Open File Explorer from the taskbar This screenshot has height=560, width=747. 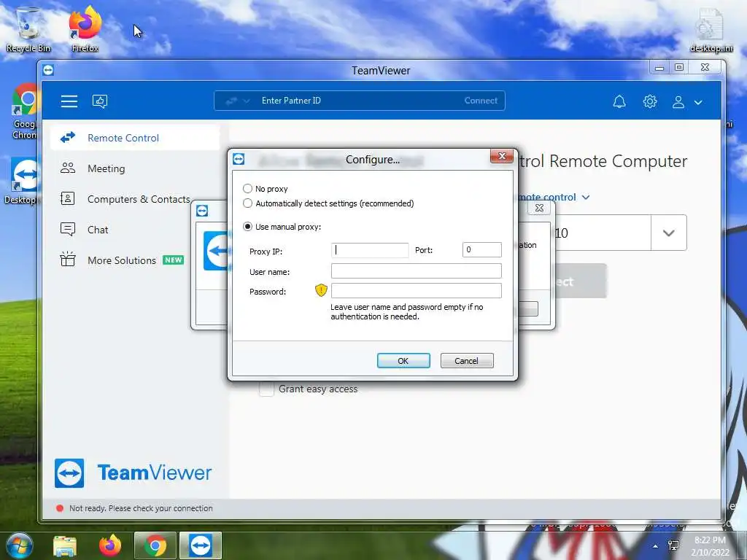pos(65,545)
